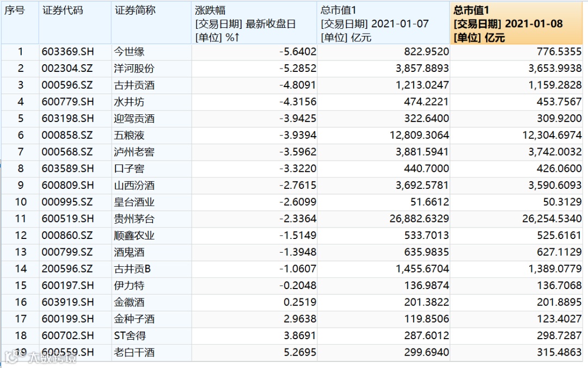Select code 000860.SZ

pos(67,235)
